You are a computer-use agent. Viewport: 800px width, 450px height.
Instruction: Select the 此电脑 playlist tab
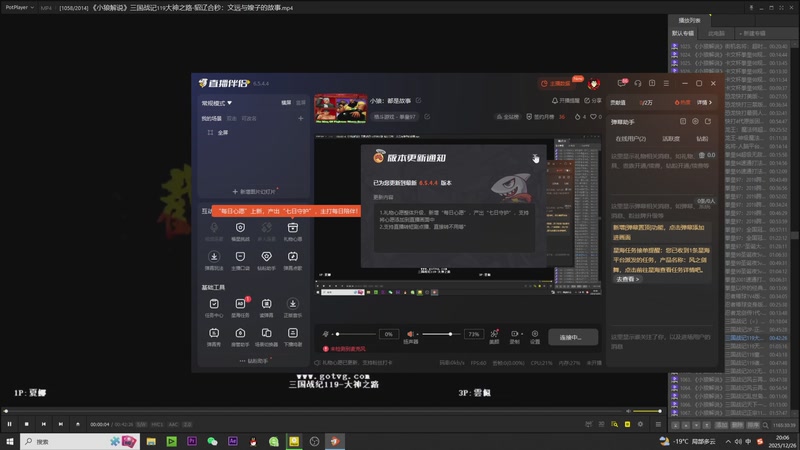[716, 33]
